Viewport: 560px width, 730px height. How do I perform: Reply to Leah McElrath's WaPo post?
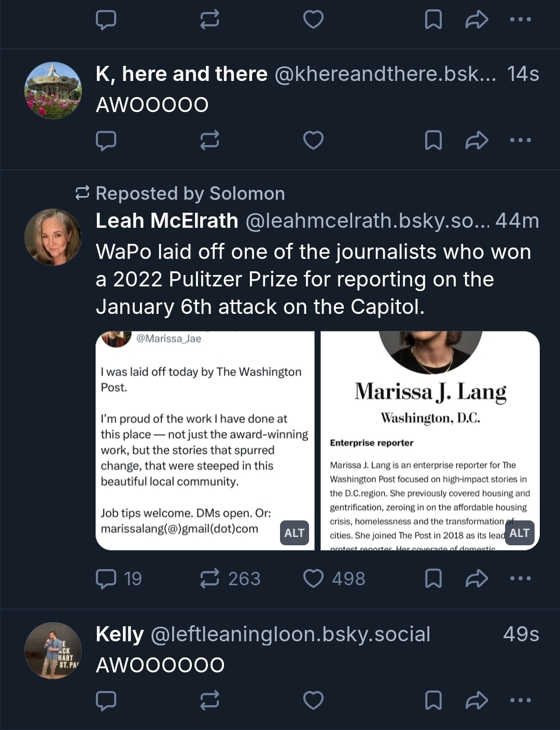[106, 579]
